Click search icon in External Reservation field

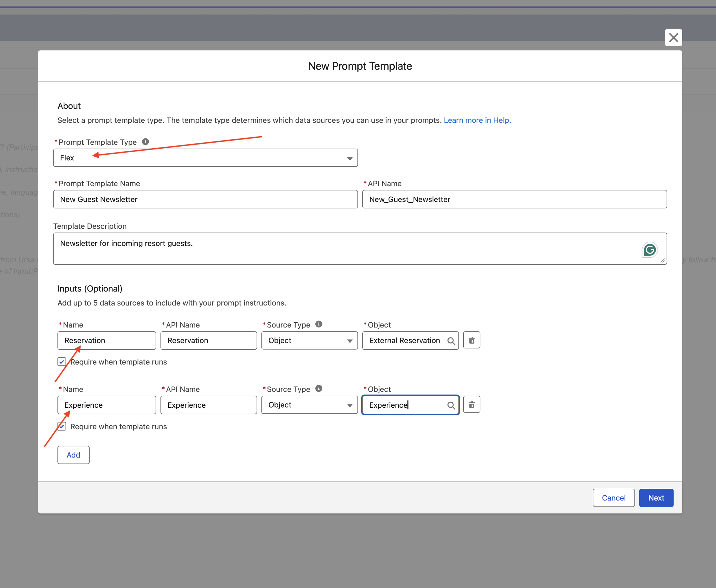[x=451, y=341]
